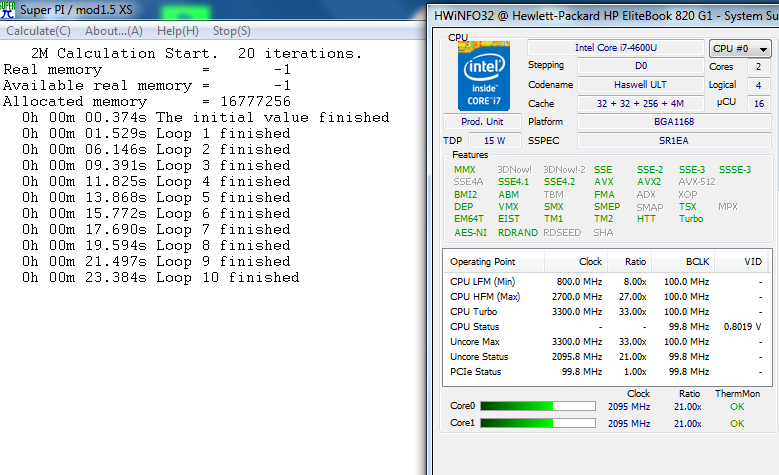Click the '2M Calculation Start' line

tap(197, 53)
